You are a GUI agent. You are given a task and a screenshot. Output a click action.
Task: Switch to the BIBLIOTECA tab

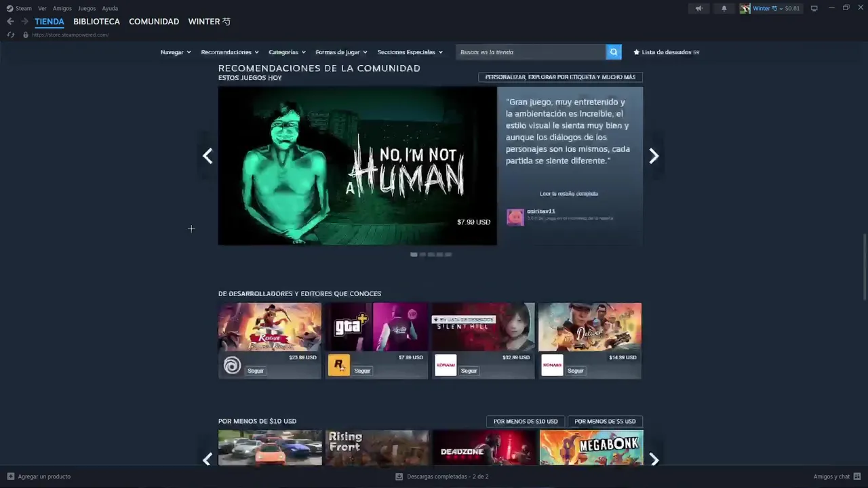tap(96, 22)
